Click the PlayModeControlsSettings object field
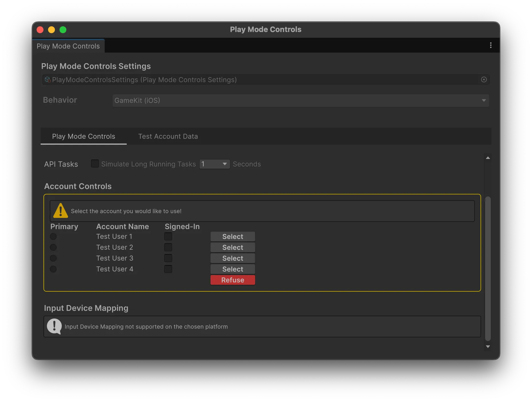The height and width of the screenshot is (402, 532). pyautogui.click(x=257, y=80)
